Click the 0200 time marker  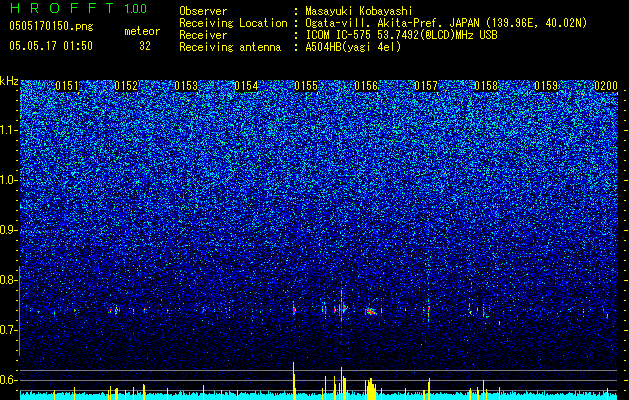(606, 86)
